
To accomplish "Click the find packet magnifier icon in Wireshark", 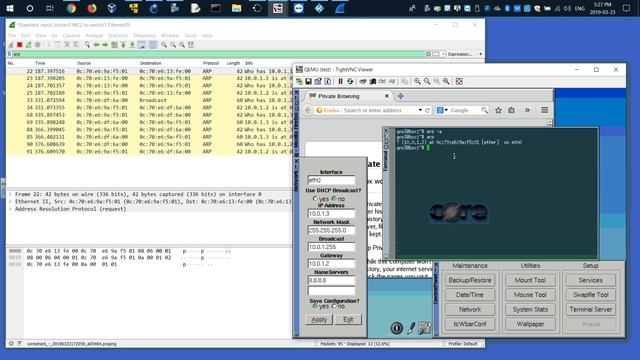I will point(87,45).
